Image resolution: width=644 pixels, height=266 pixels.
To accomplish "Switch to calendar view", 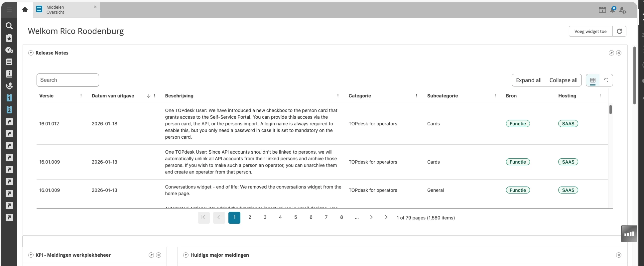I will pyautogui.click(x=606, y=80).
